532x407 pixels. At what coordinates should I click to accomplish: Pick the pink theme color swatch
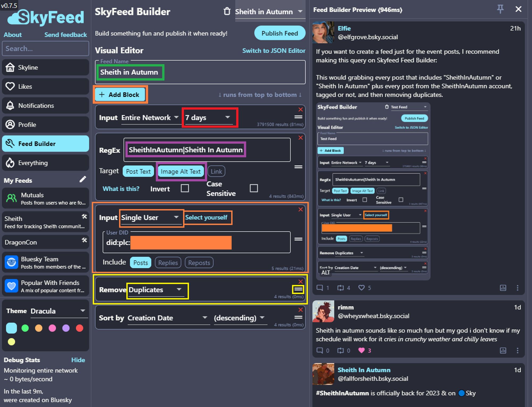point(52,328)
